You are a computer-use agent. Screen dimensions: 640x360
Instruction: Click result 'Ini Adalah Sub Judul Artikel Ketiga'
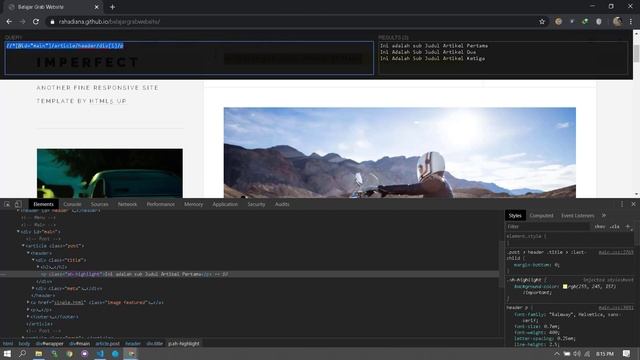[x=433, y=58]
